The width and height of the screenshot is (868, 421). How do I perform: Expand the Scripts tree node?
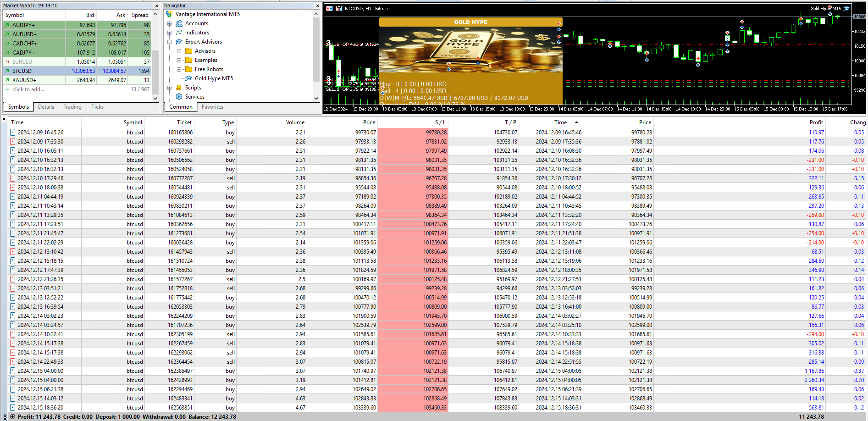point(169,88)
